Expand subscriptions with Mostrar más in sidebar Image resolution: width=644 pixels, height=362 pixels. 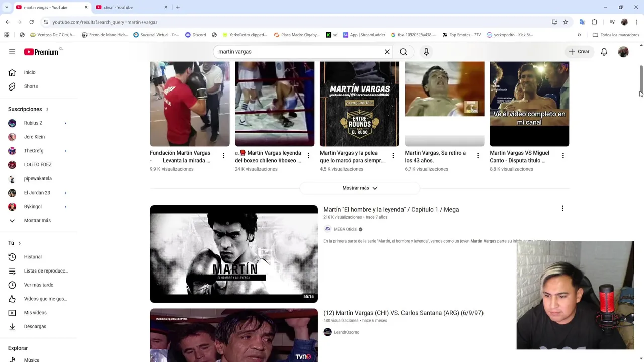38,220
